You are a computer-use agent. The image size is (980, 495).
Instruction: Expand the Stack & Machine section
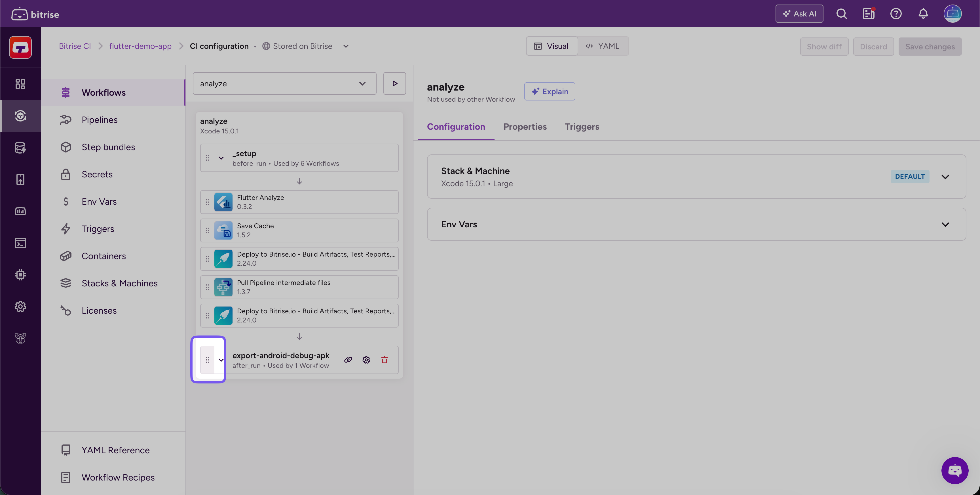click(x=696, y=176)
